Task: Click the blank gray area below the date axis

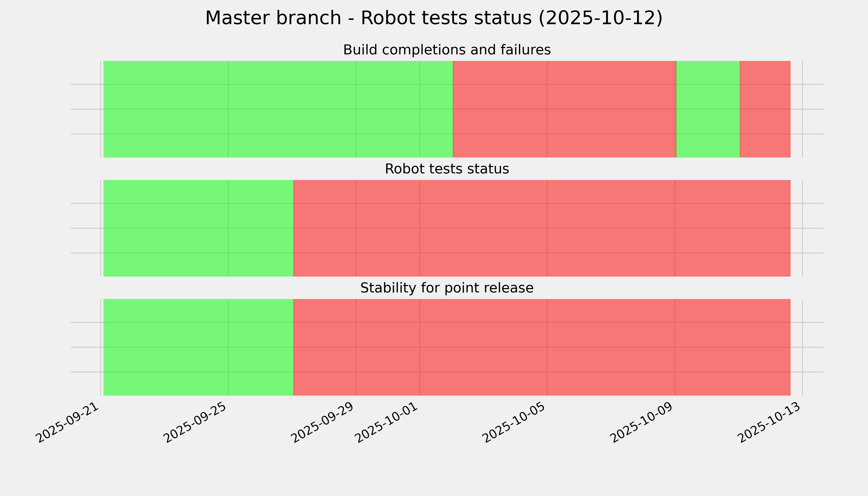Action: (x=434, y=473)
